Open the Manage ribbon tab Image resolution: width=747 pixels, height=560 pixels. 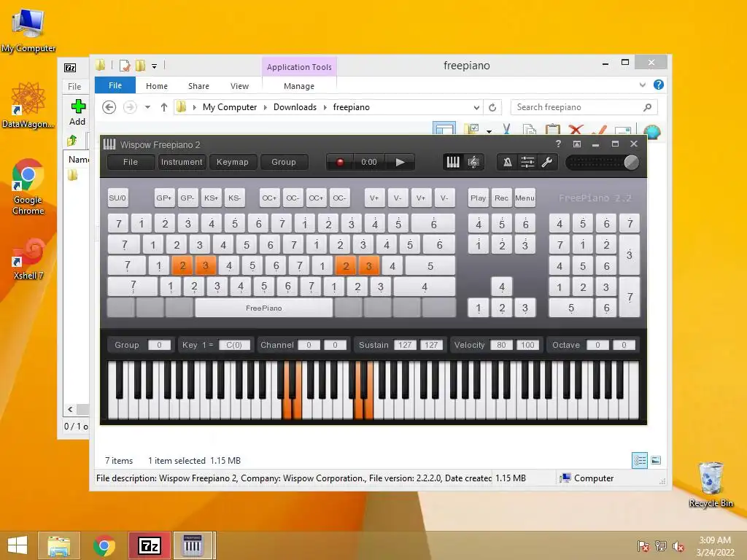click(x=299, y=86)
